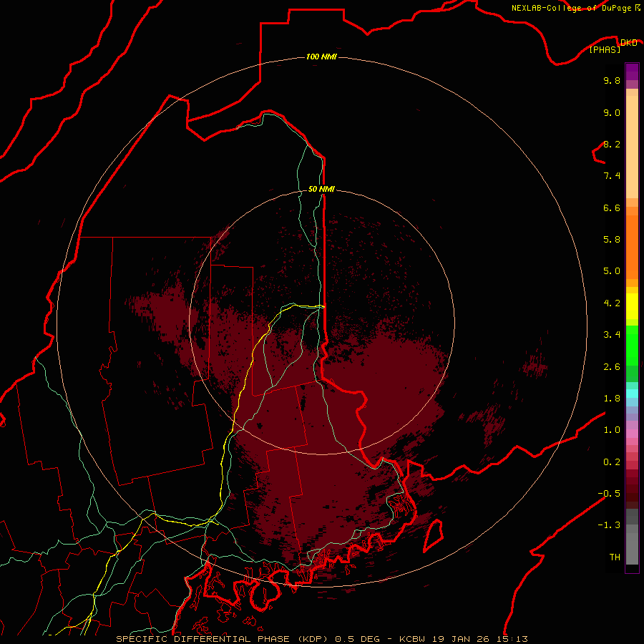Click the -1.3 scale value
The image size is (644, 644).
tap(609, 525)
